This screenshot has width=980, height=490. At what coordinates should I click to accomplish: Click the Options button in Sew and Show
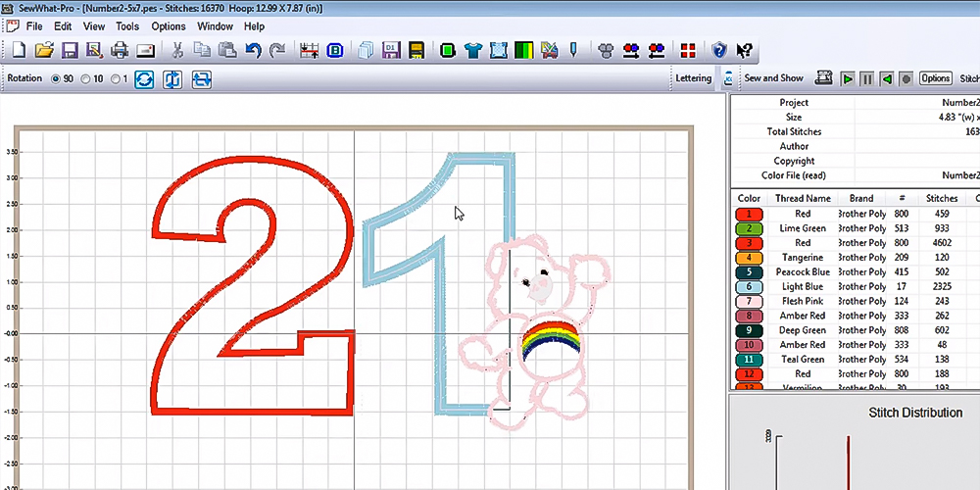935,78
